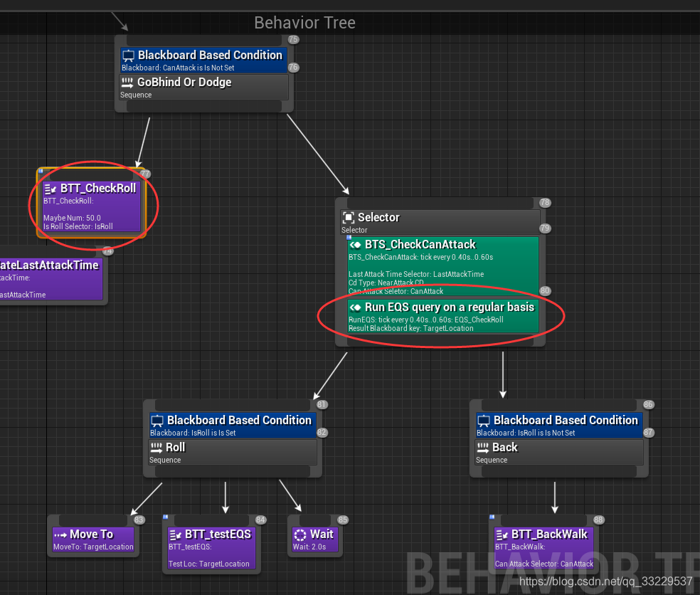Click execution index badge 75
Viewport: 700px width, 595px height.
(293, 39)
